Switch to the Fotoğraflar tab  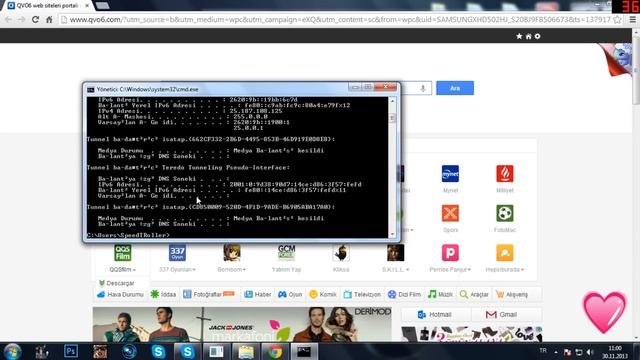[209, 295]
